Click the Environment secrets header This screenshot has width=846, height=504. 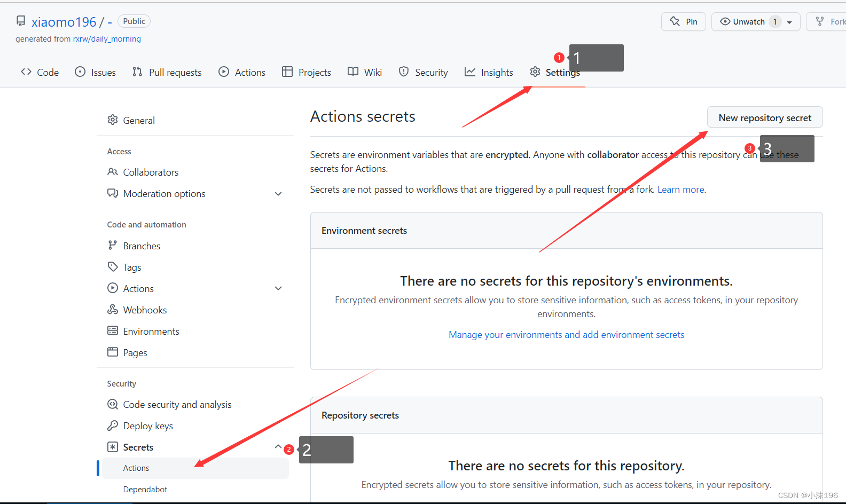click(x=364, y=231)
